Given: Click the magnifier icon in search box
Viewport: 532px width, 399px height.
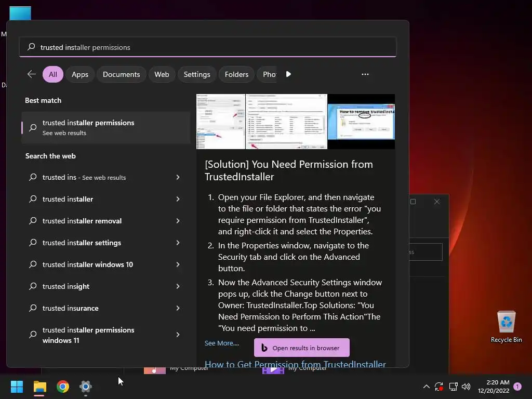Looking at the screenshot, I should click(x=31, y=47).
